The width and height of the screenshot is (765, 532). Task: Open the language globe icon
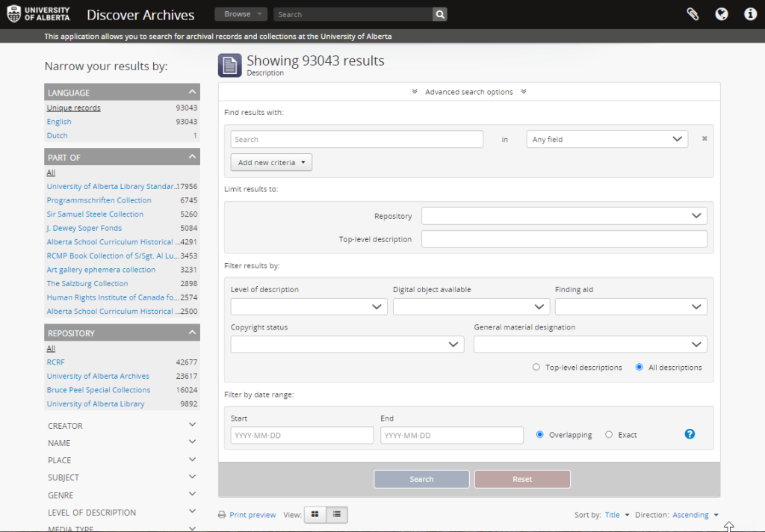[722, 14]
